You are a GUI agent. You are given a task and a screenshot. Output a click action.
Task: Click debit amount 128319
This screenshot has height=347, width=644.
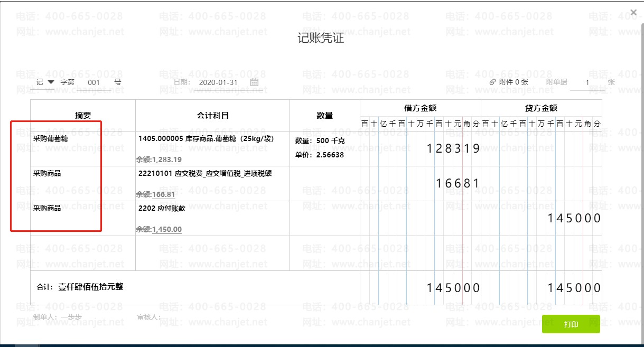pyautogui.click(x=453, y=148)
